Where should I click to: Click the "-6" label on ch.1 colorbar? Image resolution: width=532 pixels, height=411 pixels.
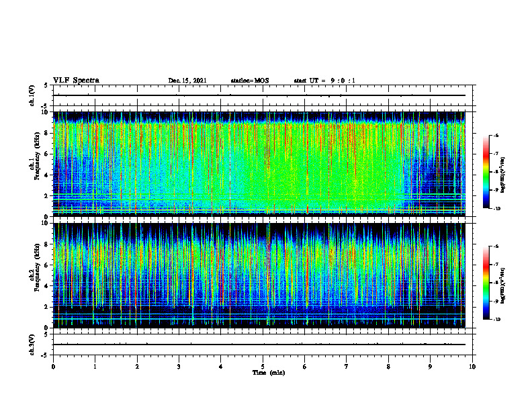(496, 135)
